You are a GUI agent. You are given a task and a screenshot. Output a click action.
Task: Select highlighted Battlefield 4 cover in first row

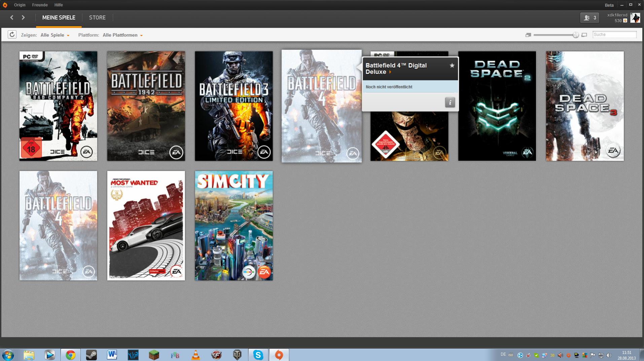point(322,106)
